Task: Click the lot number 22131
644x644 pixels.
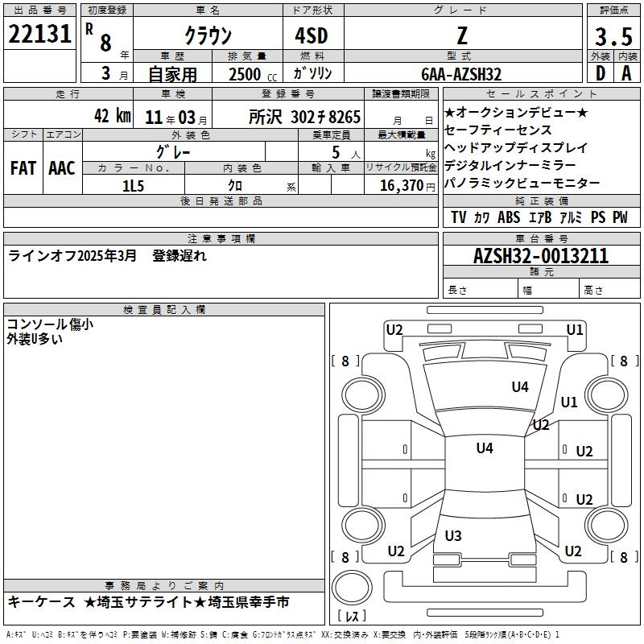Action: pos(40,35)
